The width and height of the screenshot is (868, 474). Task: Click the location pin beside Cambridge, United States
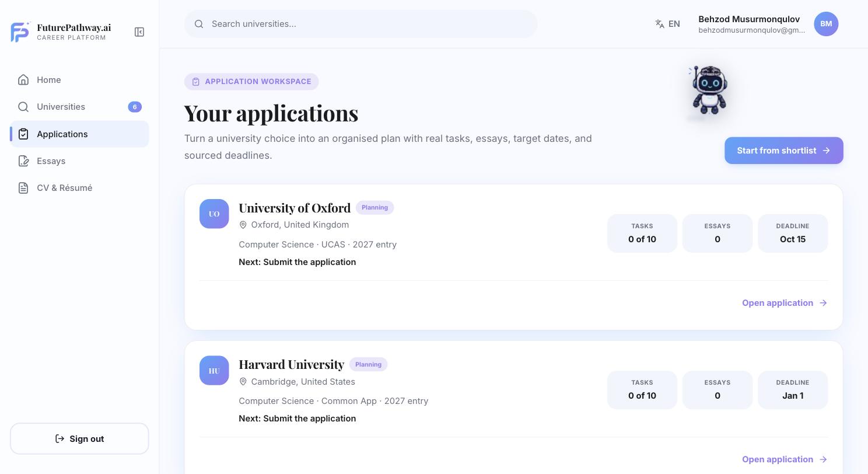[243, 382]
